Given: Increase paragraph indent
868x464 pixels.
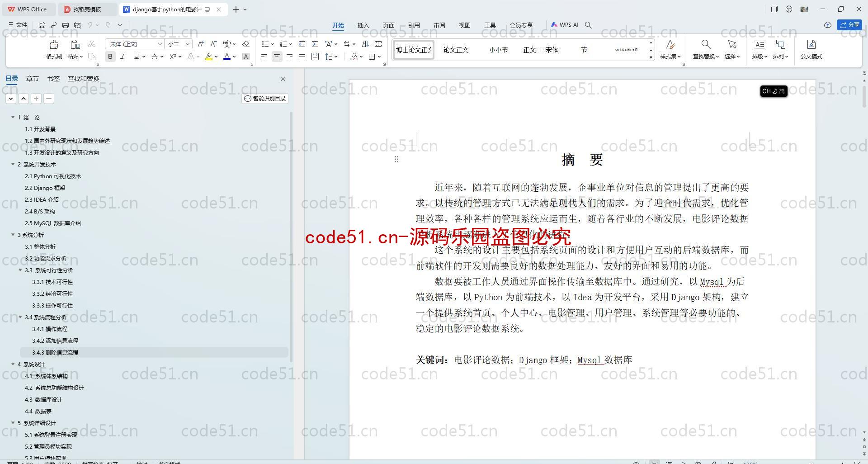Looking at the screenshot, I should [x=315, y=44].
